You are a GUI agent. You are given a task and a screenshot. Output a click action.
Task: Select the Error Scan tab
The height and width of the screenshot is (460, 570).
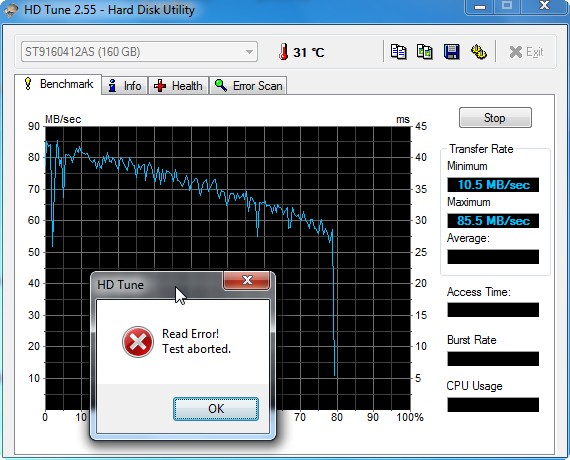[248, 86]
